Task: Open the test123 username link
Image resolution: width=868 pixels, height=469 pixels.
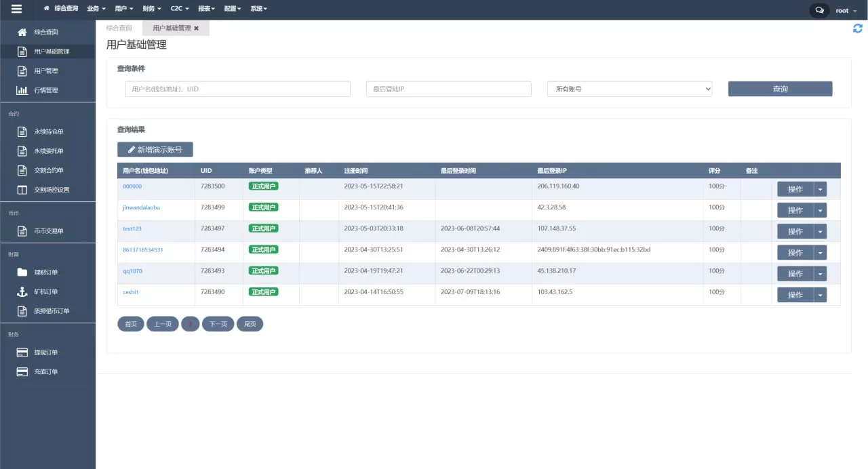Action: [132, 229]
